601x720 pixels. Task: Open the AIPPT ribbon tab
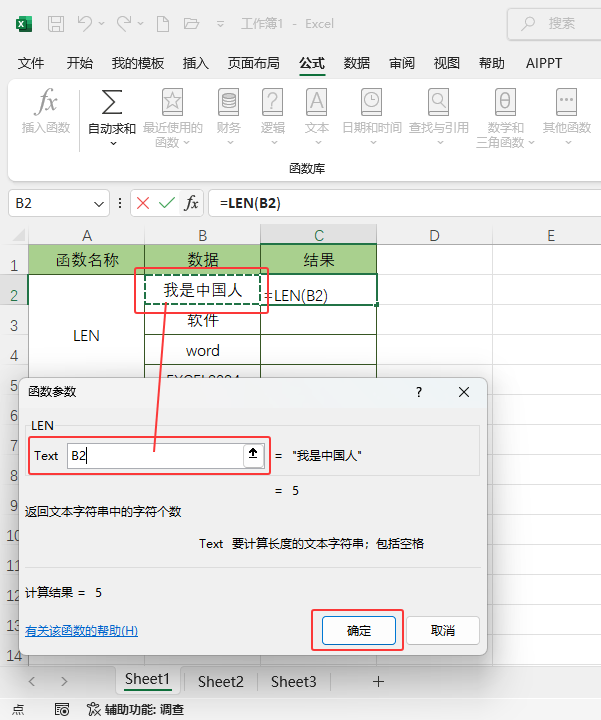(544, 63)
